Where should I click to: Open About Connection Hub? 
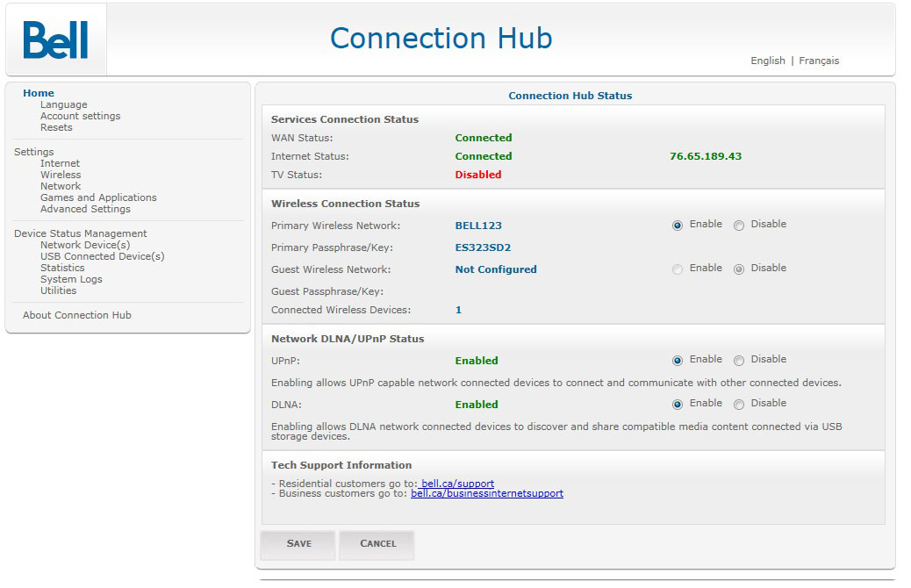coord(76,315)
